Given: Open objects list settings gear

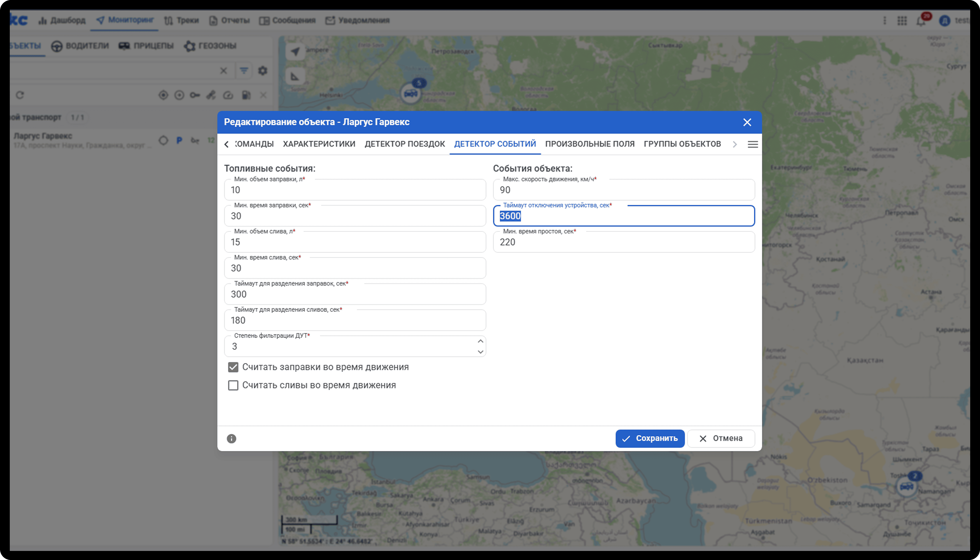Looking at the screenshot, I should click(262, 70).
